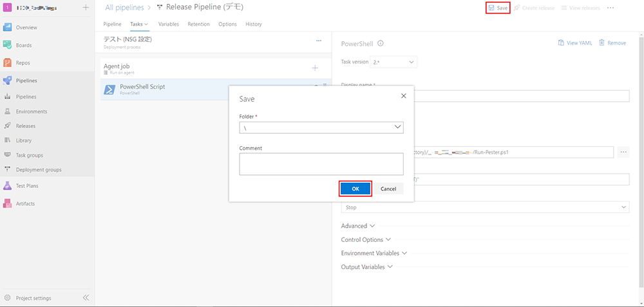The height and width of the screenshot is (307, 644).
Task: Open the Boards icon in sidebar
Action: pos(7,45)
